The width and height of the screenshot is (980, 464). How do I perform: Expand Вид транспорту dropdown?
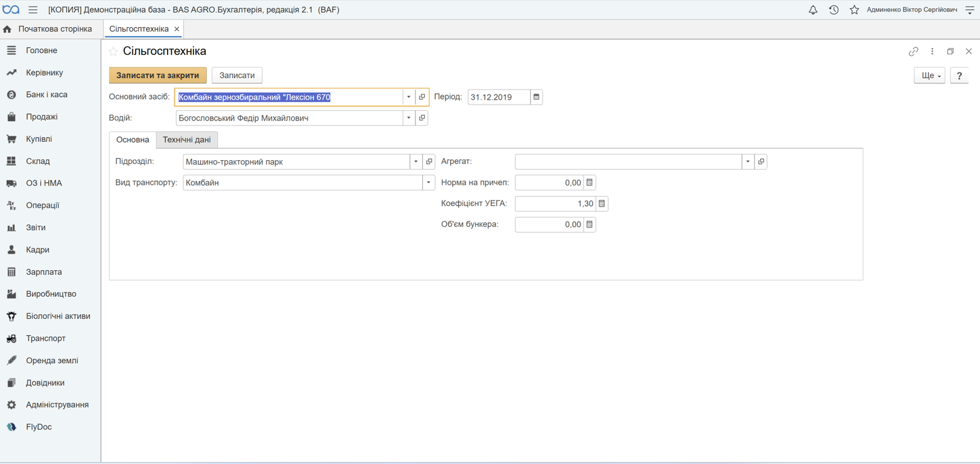point(429,183)
